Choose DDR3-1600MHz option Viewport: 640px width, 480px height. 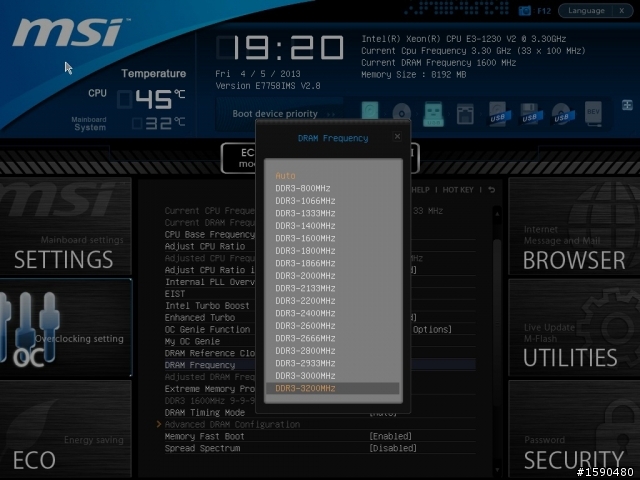(305, 238)
